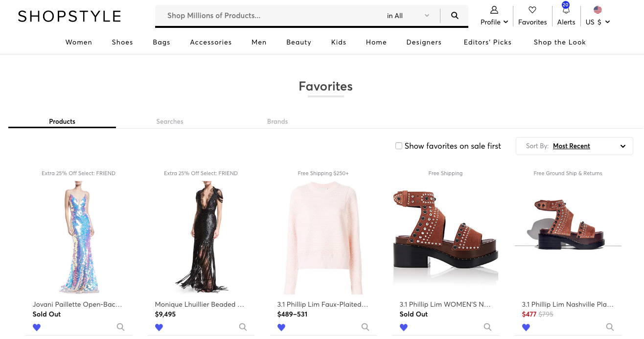The image size is (644, 339).
Task: Click the red $477 sale price
Action: coord(529,314)
